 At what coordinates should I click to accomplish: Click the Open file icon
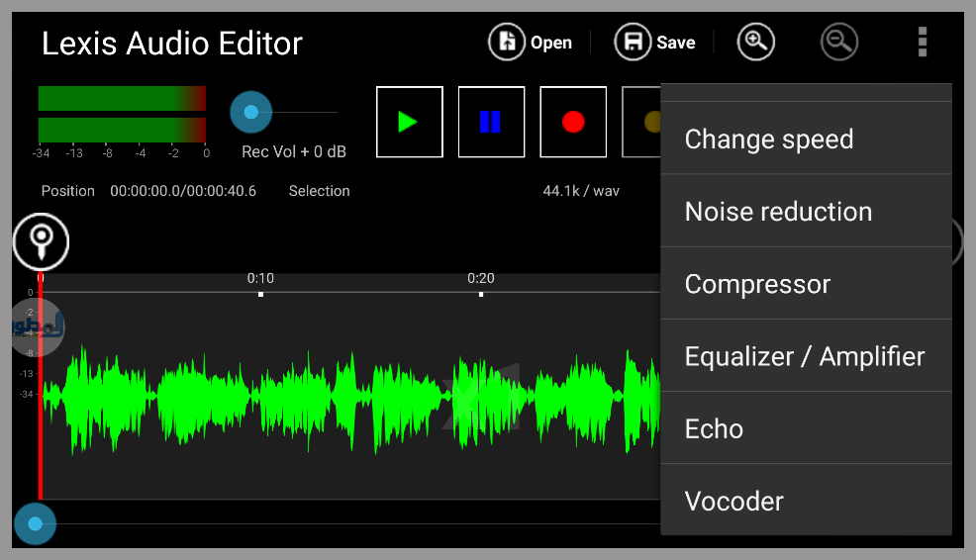pos(507,42)
